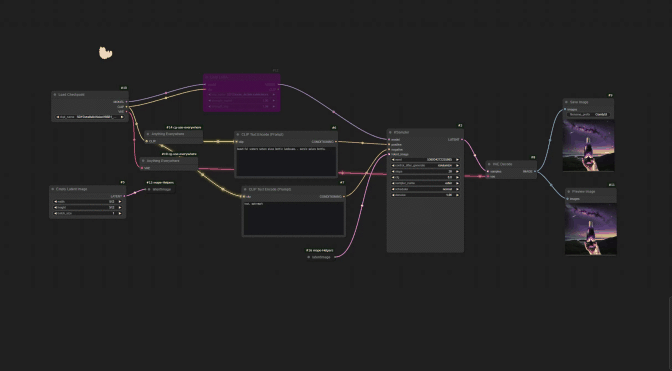
Task: Click the denoise value widget in KSampler
Action: (x=425, y=195)
